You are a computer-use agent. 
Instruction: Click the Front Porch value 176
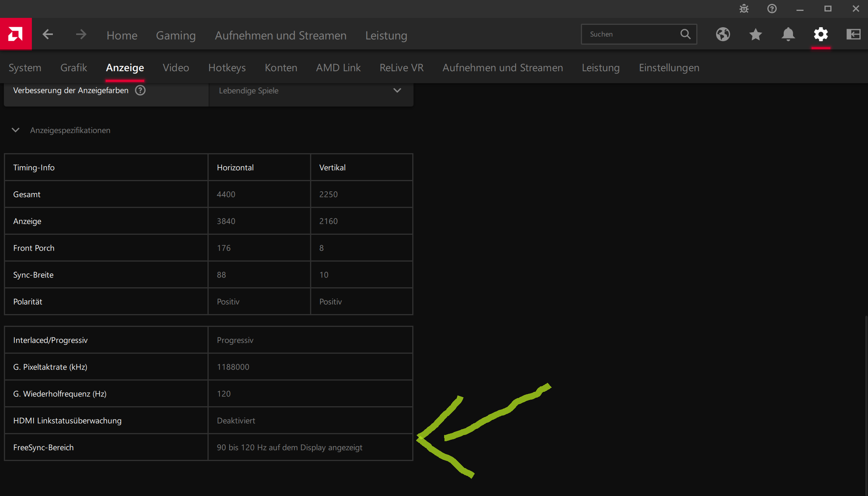point(224,248)
